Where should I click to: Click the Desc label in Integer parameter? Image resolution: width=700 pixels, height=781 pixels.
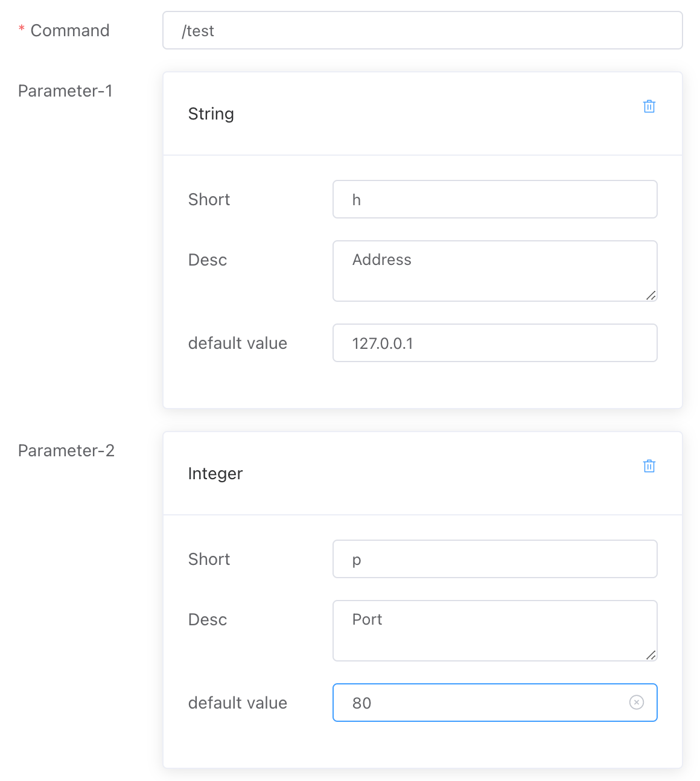click(208, 620)
